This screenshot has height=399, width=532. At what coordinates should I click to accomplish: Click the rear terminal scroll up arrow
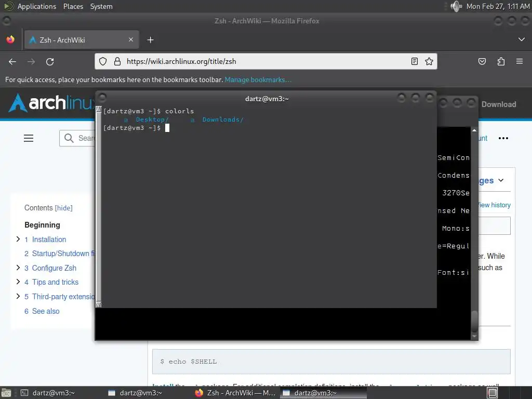coord(474,130)
